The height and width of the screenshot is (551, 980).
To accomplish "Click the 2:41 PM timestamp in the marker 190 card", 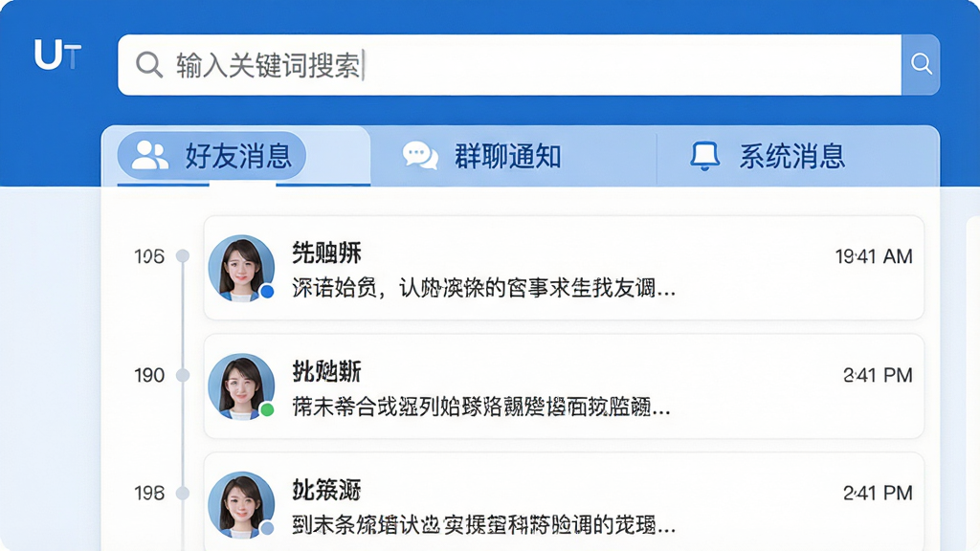I will 878,375.
